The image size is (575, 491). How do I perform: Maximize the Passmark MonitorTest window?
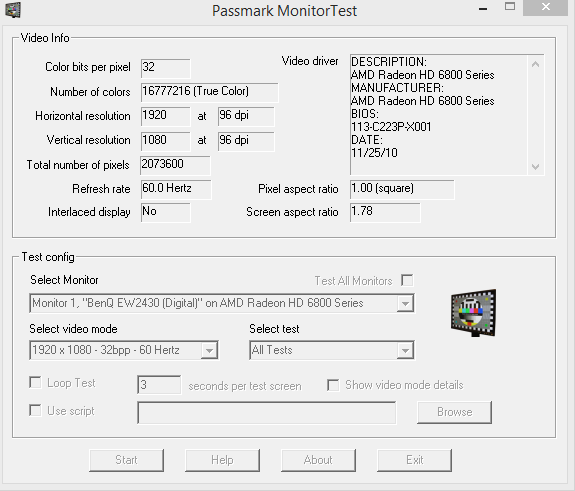510,7
